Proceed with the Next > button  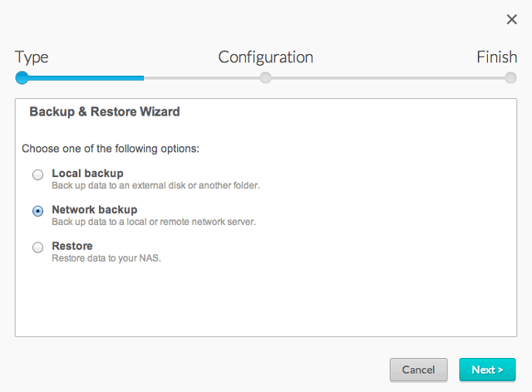tap(487, 370)
